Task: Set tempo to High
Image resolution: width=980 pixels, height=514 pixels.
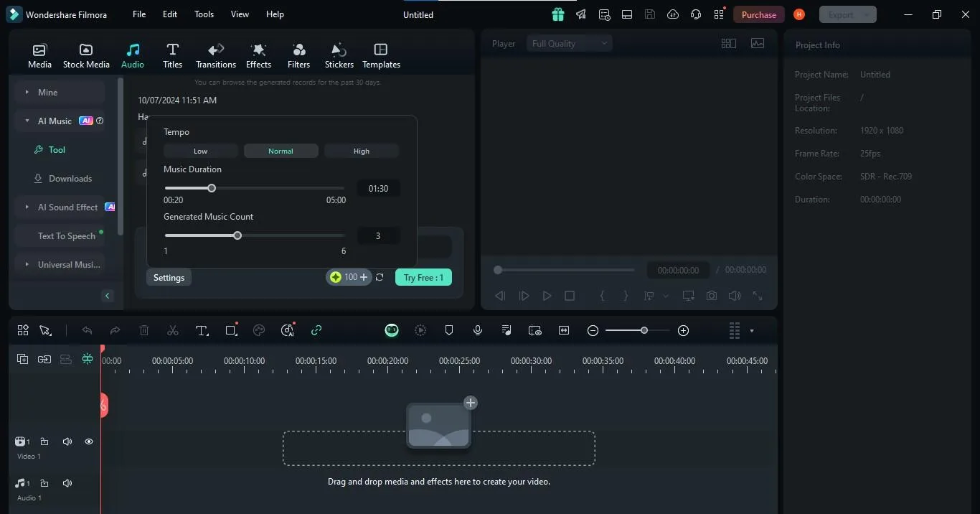Action: click(x=362, y=151)
